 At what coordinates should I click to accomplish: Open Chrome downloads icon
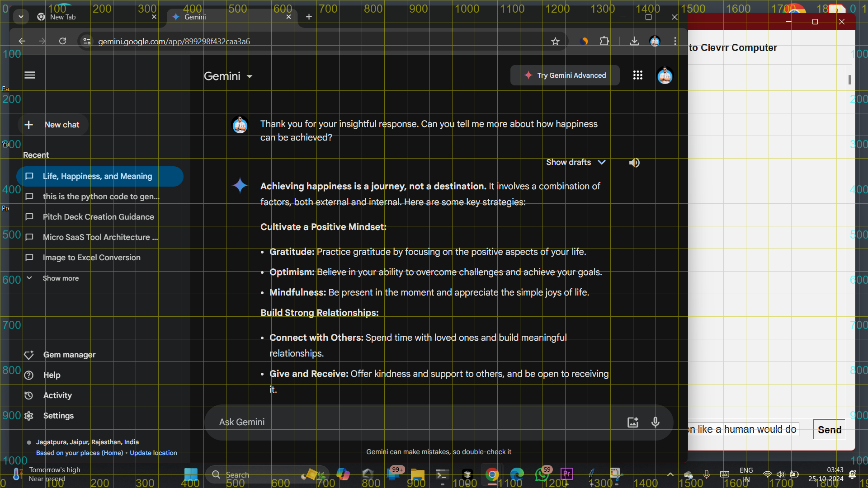(x=634, y=42)
